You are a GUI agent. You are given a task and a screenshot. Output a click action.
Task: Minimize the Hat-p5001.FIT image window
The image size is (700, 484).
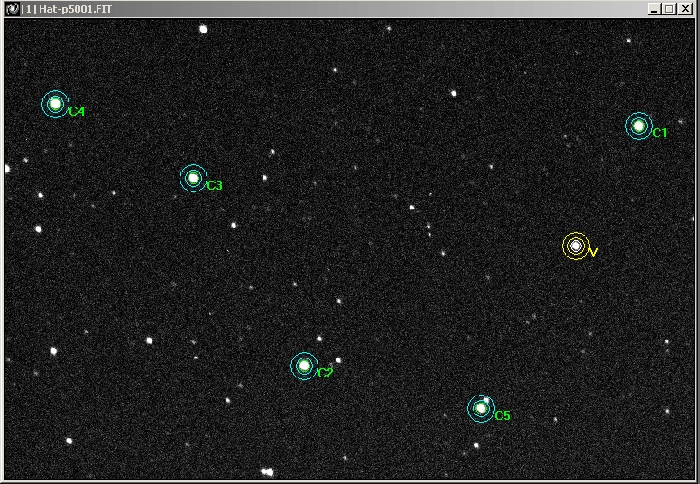click(654, 9)
